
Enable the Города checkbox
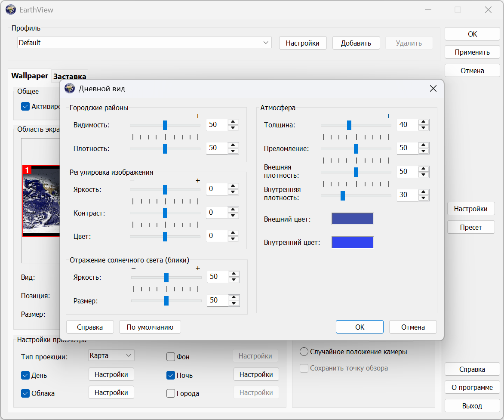click(x=171, y=393)
